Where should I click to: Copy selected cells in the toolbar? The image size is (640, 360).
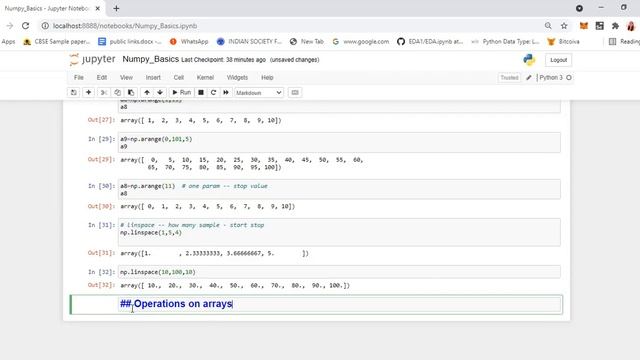click(x=118, y=93)
